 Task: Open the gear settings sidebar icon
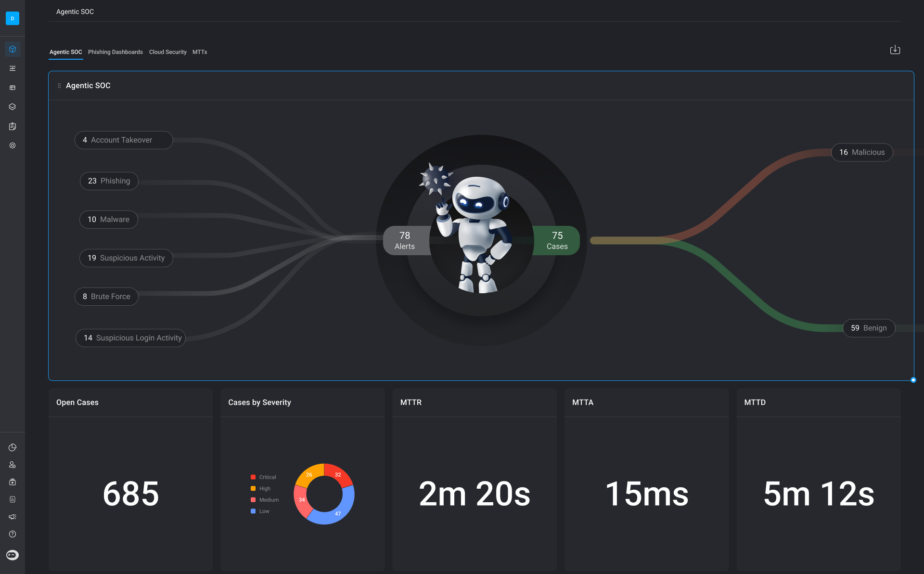(x=13, y=145)
